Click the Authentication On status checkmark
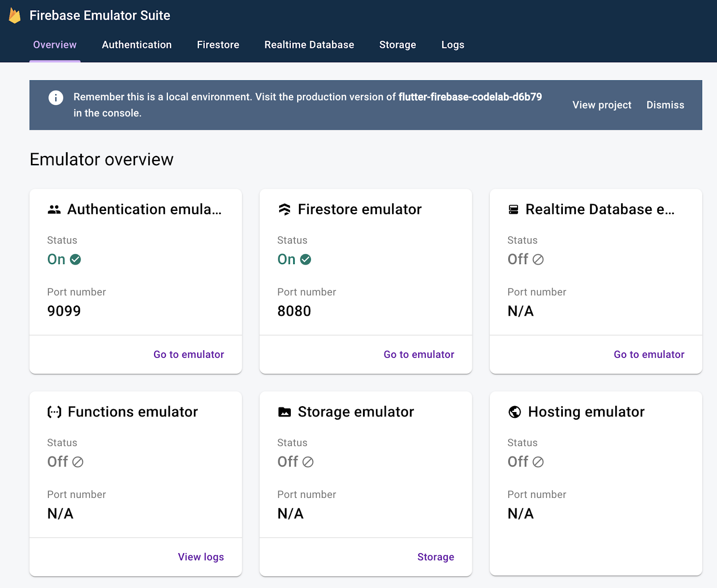 point(76,260)
